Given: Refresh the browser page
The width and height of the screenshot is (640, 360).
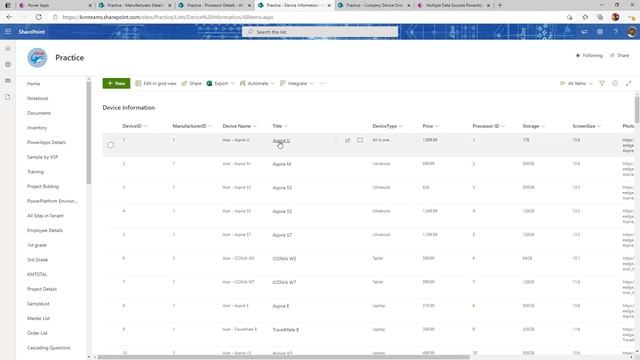Looking at the screenshot, I should pos(38,17).
